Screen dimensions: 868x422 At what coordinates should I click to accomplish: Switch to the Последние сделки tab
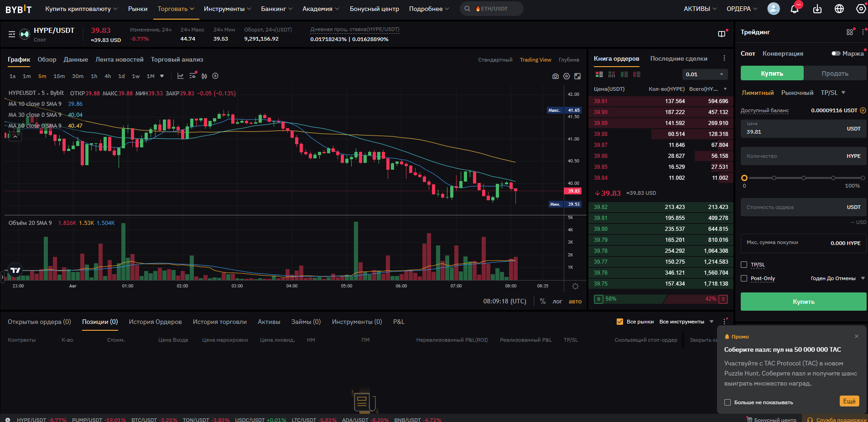[679, 58]
